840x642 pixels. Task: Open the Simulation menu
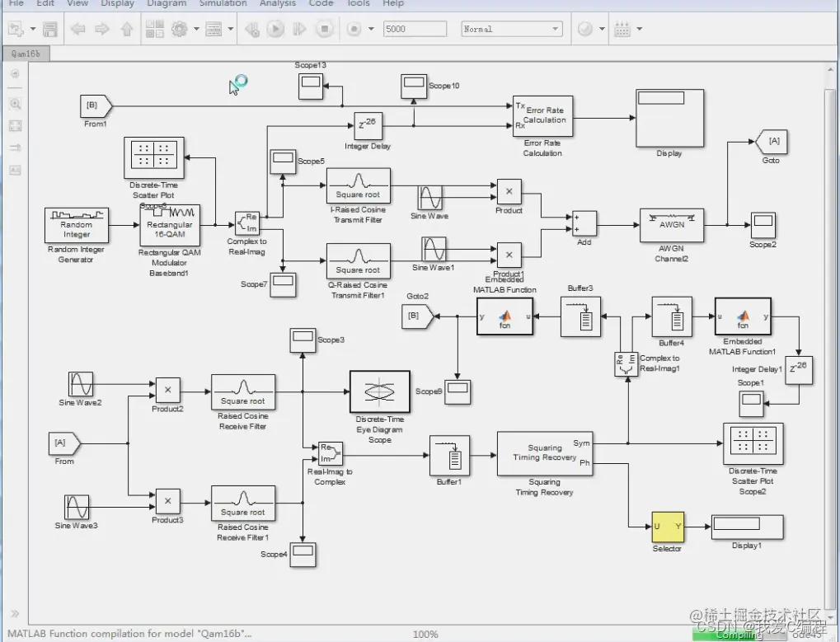coord(223,3)
